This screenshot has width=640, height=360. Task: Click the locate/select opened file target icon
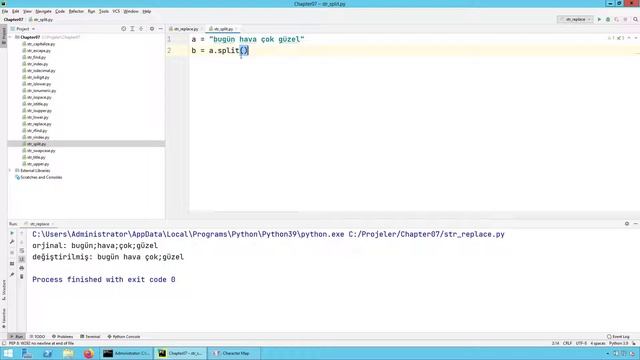click(x=123, y=29)
